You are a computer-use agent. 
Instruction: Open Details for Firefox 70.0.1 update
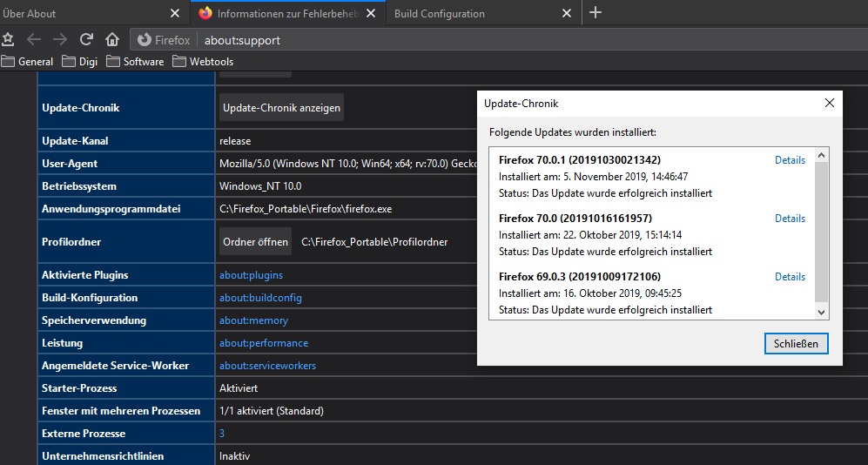point(790,160)
